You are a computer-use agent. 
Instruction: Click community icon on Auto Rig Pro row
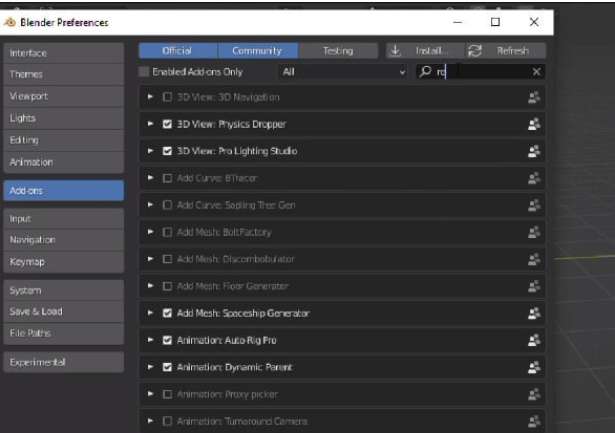click(534, 340)
